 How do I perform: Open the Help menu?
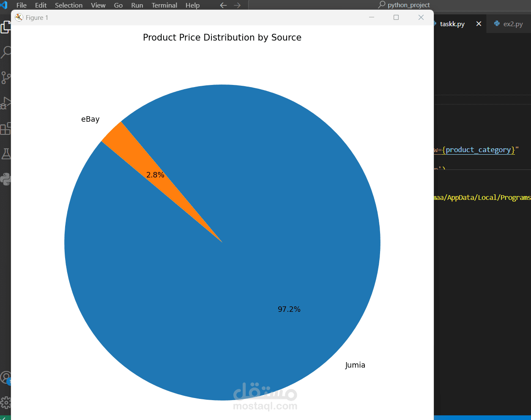[192, 5]
